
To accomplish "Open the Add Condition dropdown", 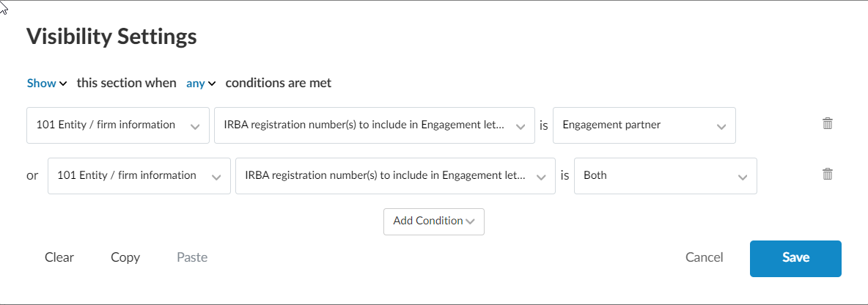I will [433, 221].
